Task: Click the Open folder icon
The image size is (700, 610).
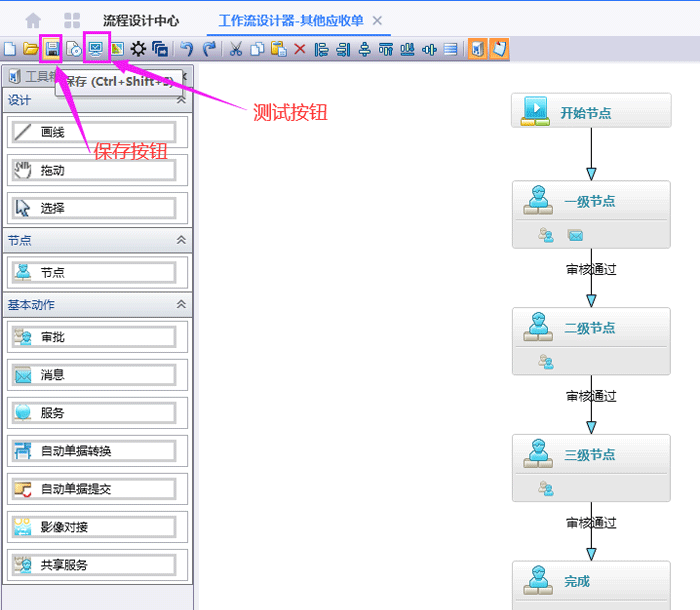Action: [30, 48]
